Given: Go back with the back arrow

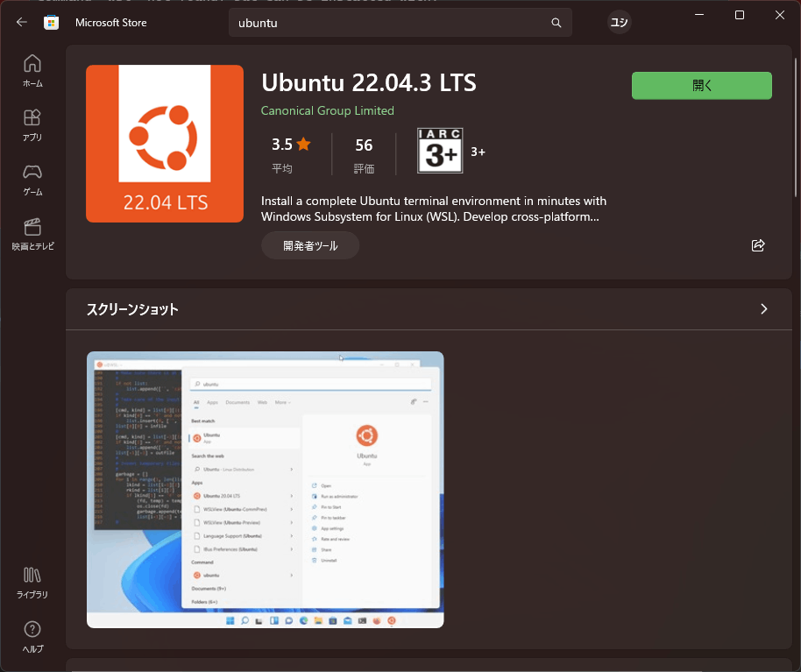Looking at the screenshot, I should click(21, 22).
